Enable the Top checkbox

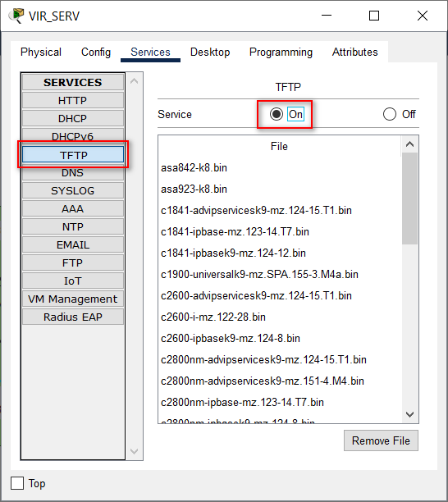17,483
